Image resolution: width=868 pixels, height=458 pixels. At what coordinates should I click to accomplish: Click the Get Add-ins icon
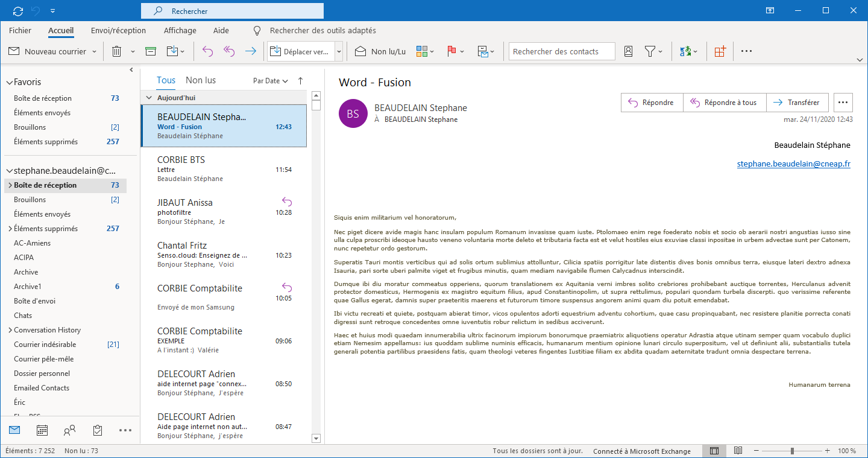(720, 51)
